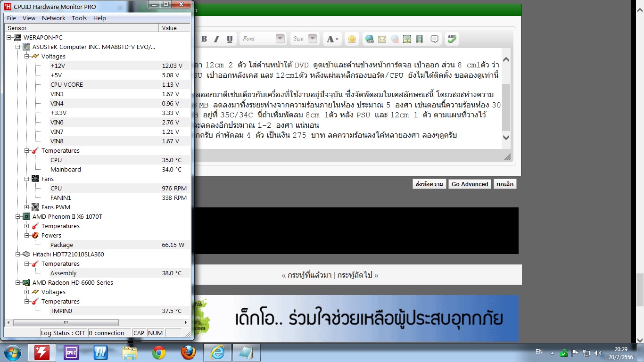Screen dimensions: 644x362
Task: Select the +12V voltage row
Action: click(120, 66)
